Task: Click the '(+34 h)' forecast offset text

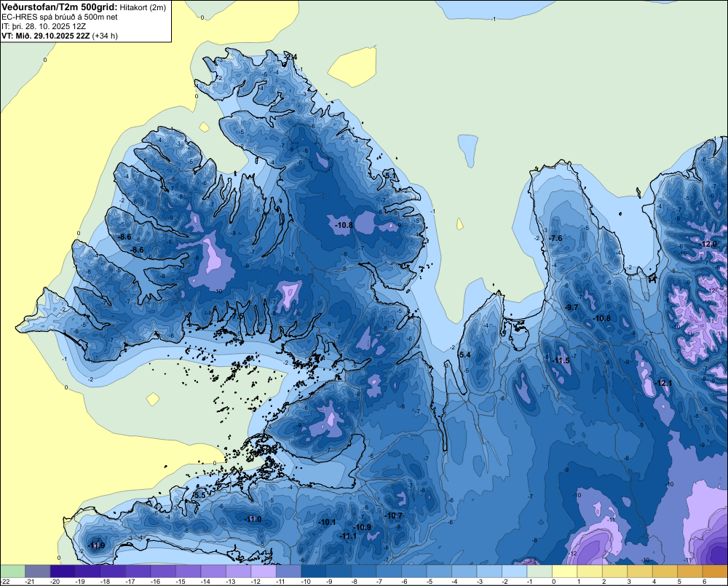Action: [x=105, y=36]
